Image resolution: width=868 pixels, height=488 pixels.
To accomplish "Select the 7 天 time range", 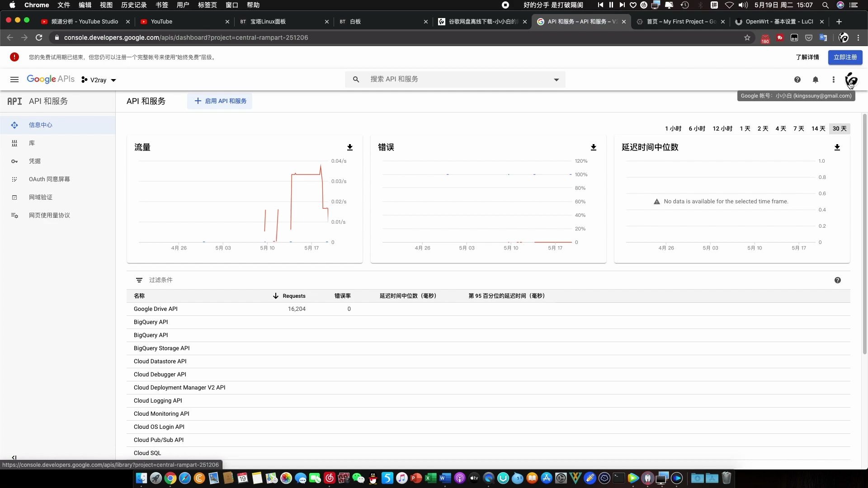I will [x=799, y=128].
